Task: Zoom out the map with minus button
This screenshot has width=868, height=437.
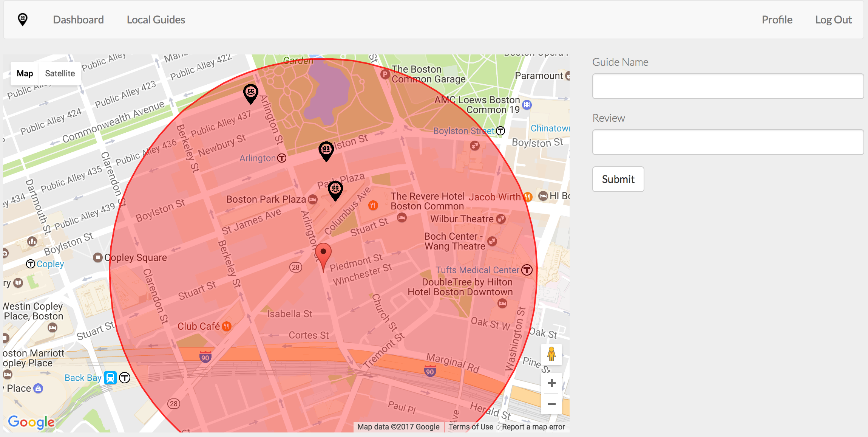Action: click(x=551, y=404)
